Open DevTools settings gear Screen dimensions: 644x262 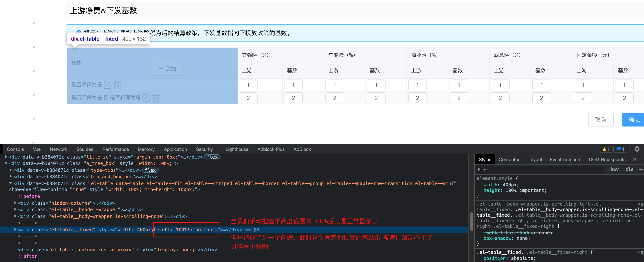pyautogui.click(x=637, y=149)
